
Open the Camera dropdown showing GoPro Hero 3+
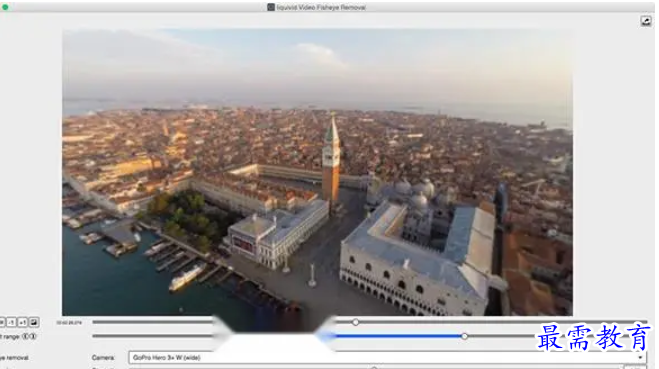click(x=387, y=358)
